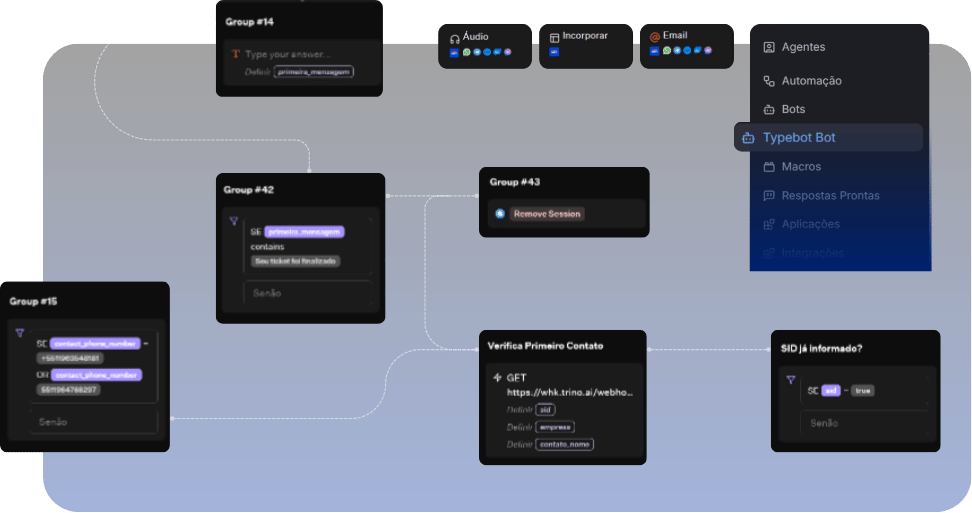This screenshot has height=513, width=972.
Task: Click the Agentes person icon
Action: 769,47
